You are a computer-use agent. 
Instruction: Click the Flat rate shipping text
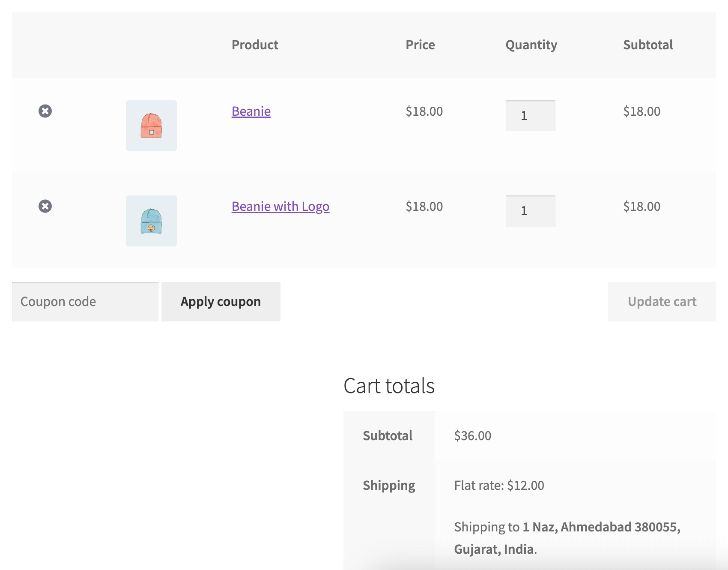point(499,485)
